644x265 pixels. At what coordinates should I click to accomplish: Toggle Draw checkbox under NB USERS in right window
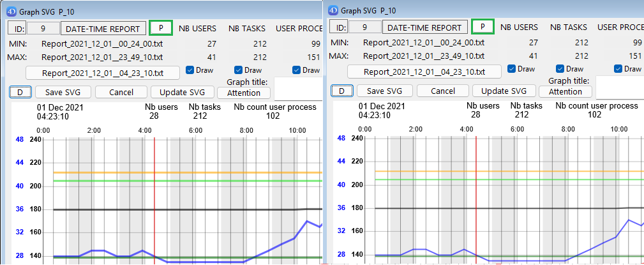click(512, 69)
